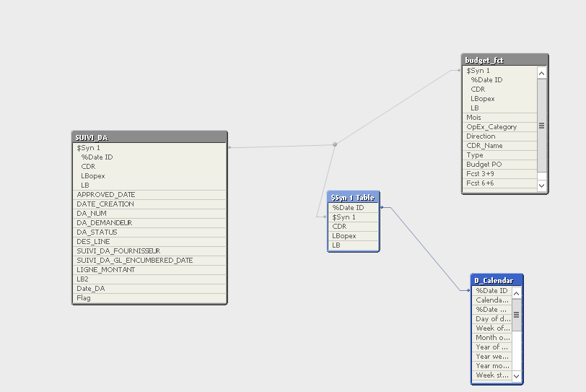The width and height of the screenshot is (586, 392).
Task: Click scroll down arrow in budget_fct table
Action: [542, 186]
